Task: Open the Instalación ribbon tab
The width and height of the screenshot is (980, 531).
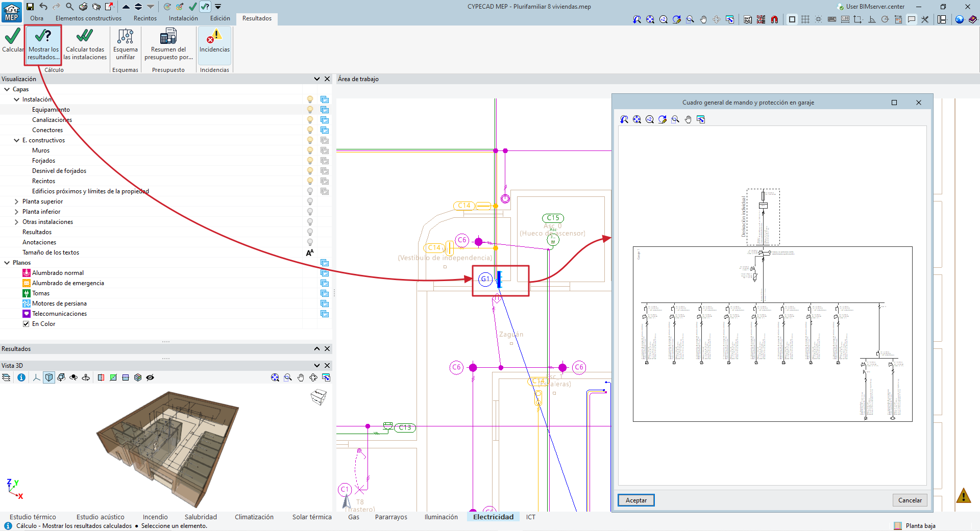Action: (183, 18)
